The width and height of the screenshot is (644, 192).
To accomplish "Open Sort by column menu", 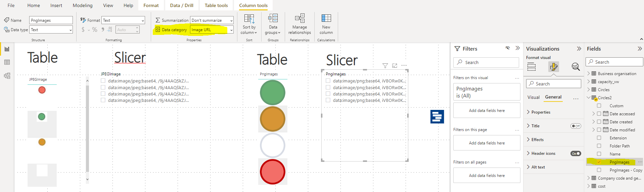I will pos(249,24).
